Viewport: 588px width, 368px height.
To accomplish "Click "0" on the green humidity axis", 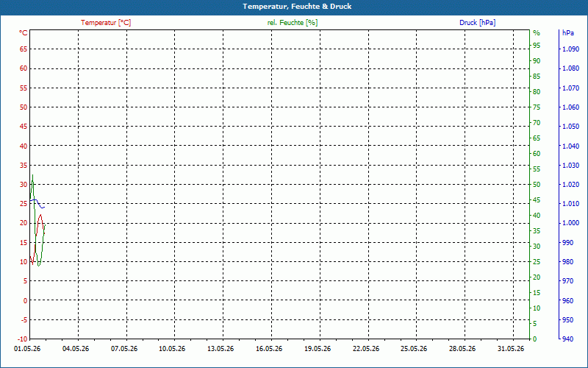I will click(535, 339).
